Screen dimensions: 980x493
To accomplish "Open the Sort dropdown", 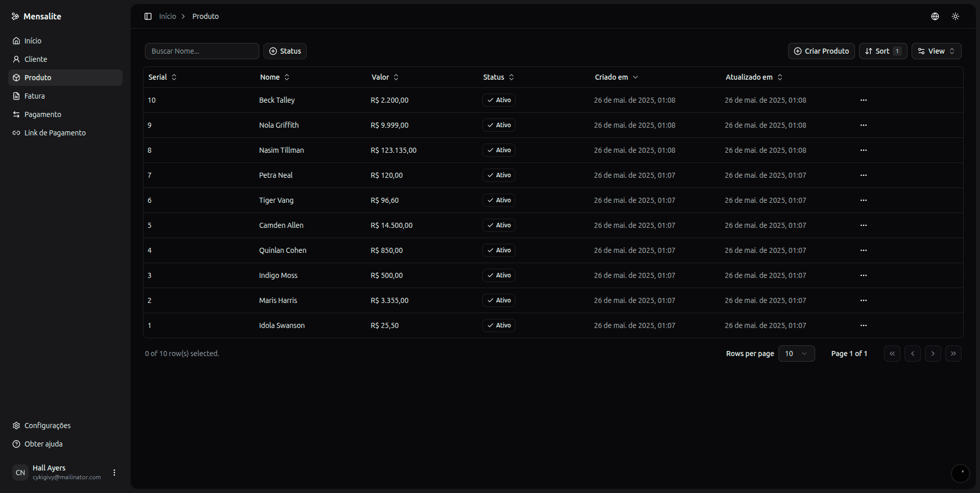I will [883, 51].
